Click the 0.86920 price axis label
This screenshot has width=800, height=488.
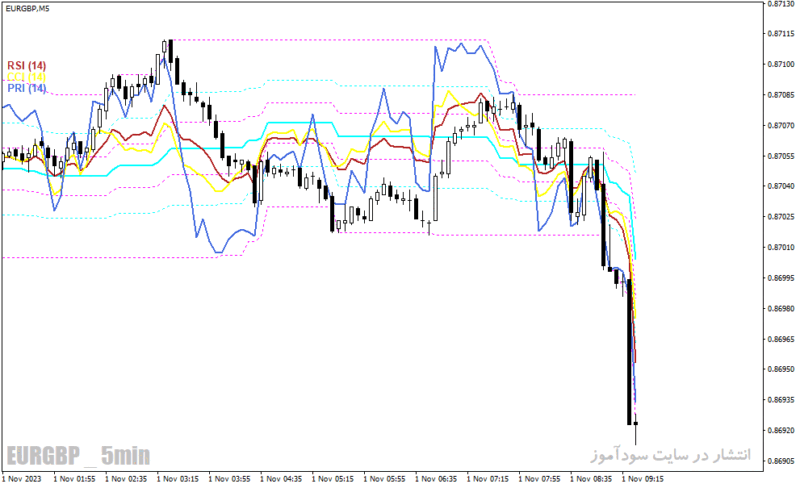[x=781, y=431]
